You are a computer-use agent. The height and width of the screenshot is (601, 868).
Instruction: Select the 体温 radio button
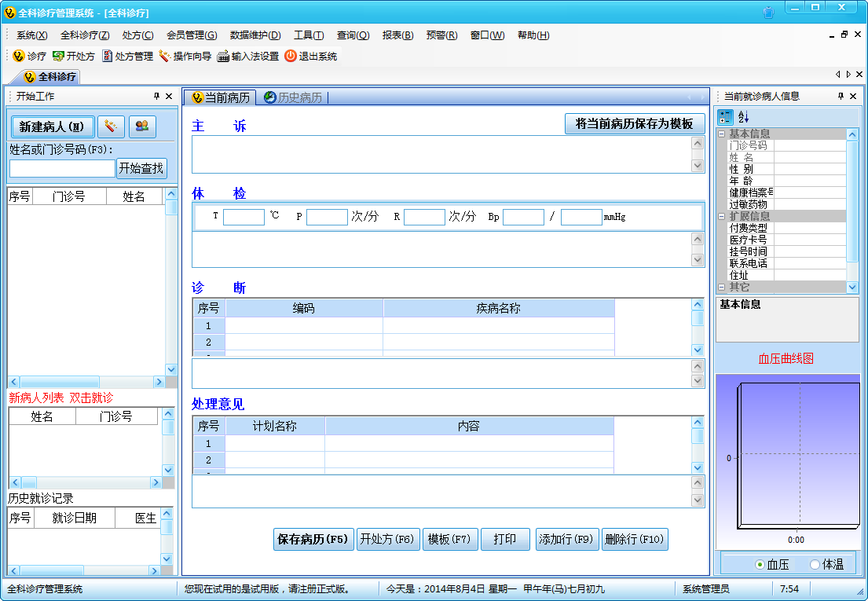click(x=815, y=565)
